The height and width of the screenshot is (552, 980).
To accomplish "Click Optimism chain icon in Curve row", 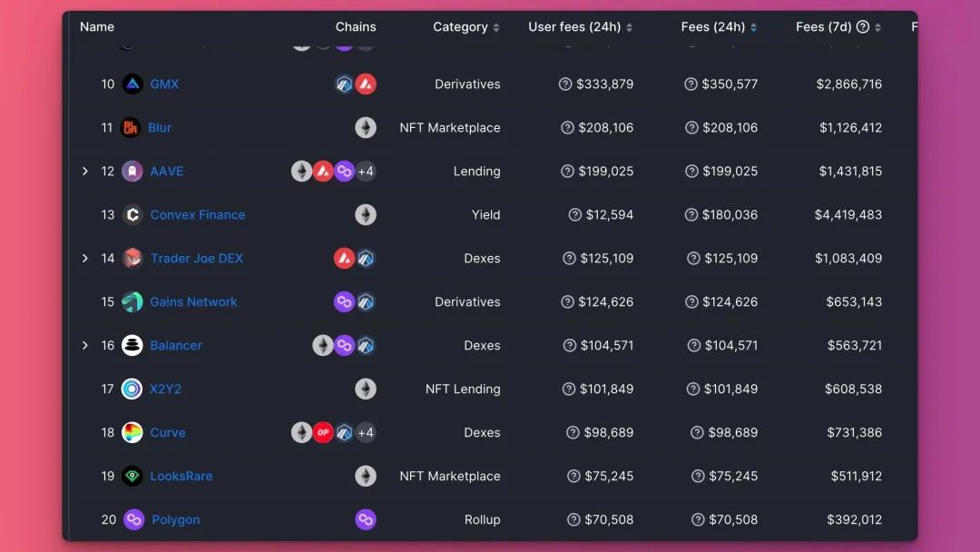I will pos(323,432).
